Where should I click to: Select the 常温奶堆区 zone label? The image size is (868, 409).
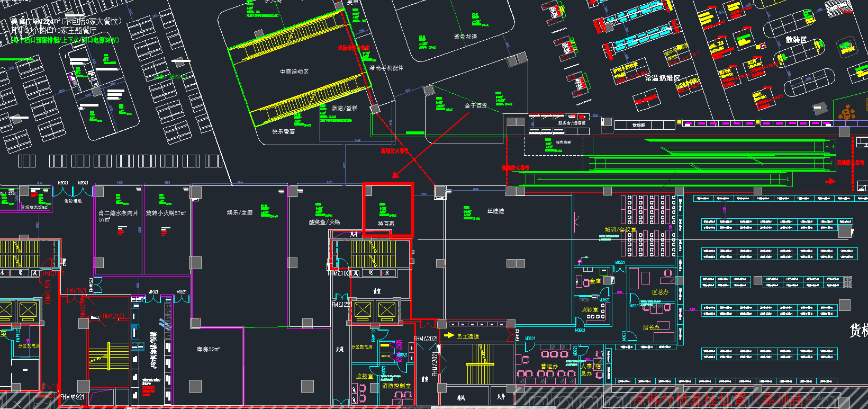click(x=662, y=78)
